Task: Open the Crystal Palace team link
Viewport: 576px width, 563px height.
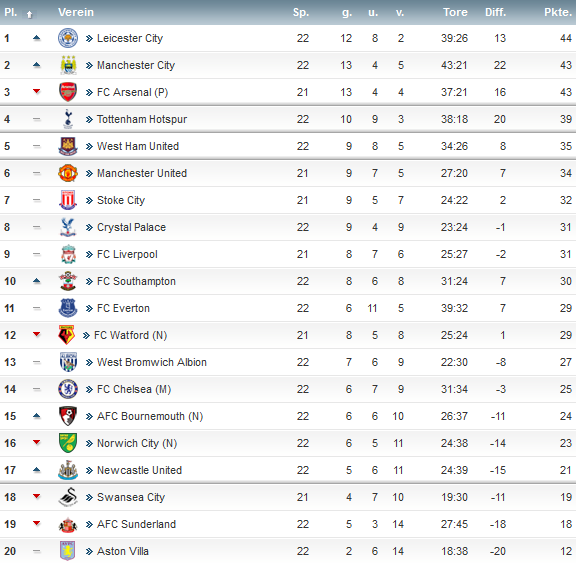Action: pos(131,227)
